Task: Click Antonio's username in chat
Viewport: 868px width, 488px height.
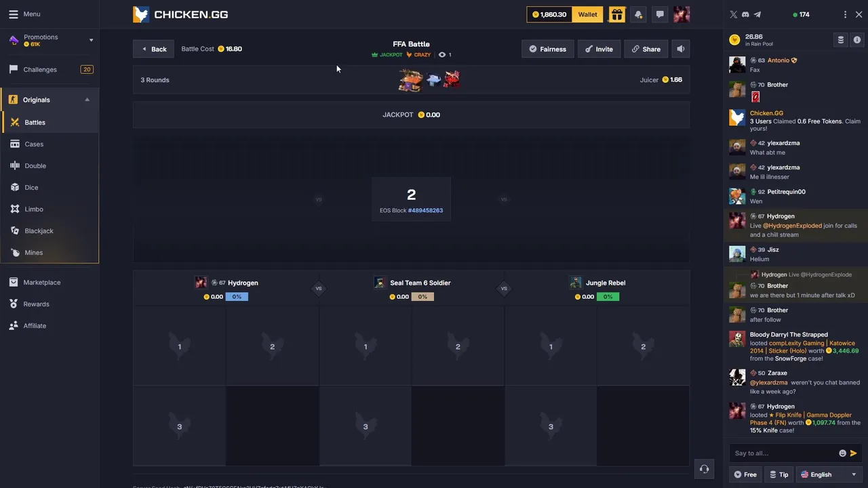Action: [x=778, y=60]
